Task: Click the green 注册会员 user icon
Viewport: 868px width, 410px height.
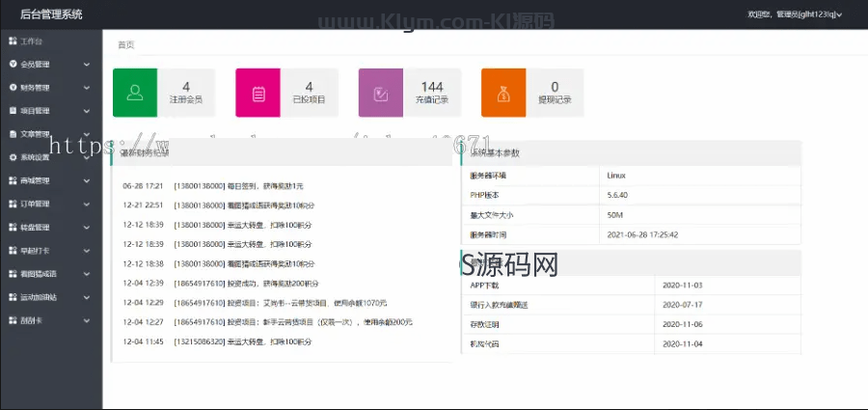Action: pos(136,94)
